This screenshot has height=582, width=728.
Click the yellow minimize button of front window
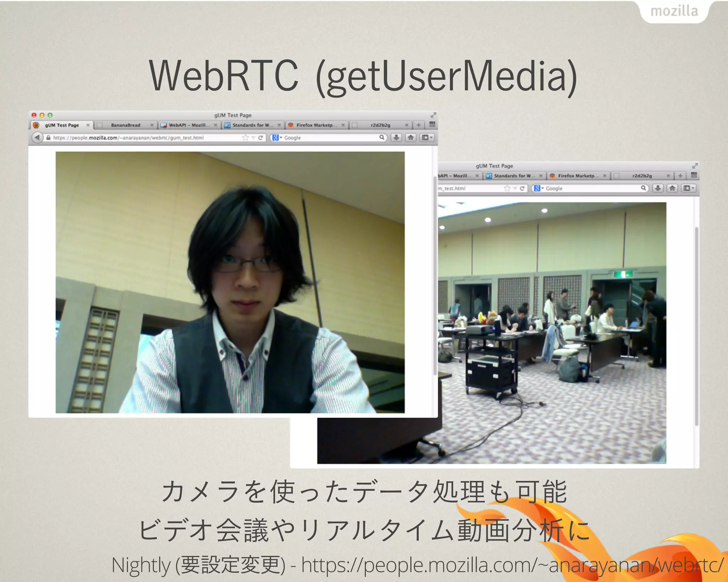pyautogui.click(x=42, y=115)
